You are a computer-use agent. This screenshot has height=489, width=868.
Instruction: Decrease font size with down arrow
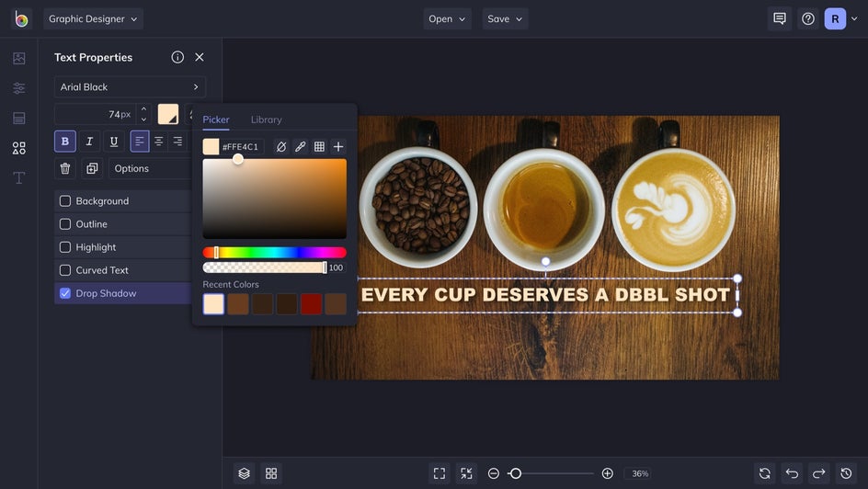click(x=144, y=119)
